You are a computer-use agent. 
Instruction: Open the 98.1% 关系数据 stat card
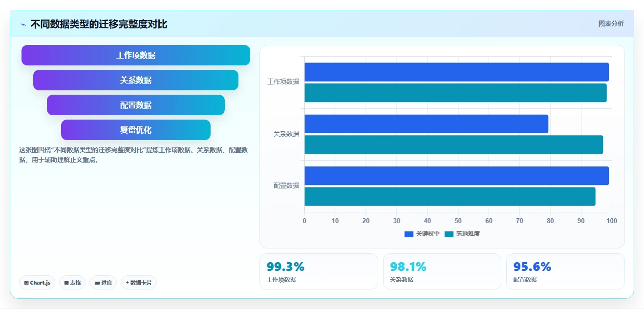click(442, 271)
